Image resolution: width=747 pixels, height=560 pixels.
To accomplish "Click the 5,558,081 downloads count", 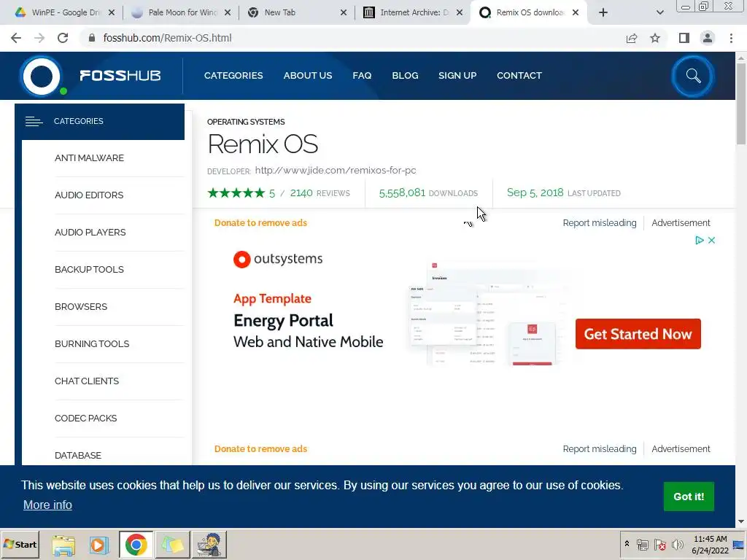I will tap(402, 192).
